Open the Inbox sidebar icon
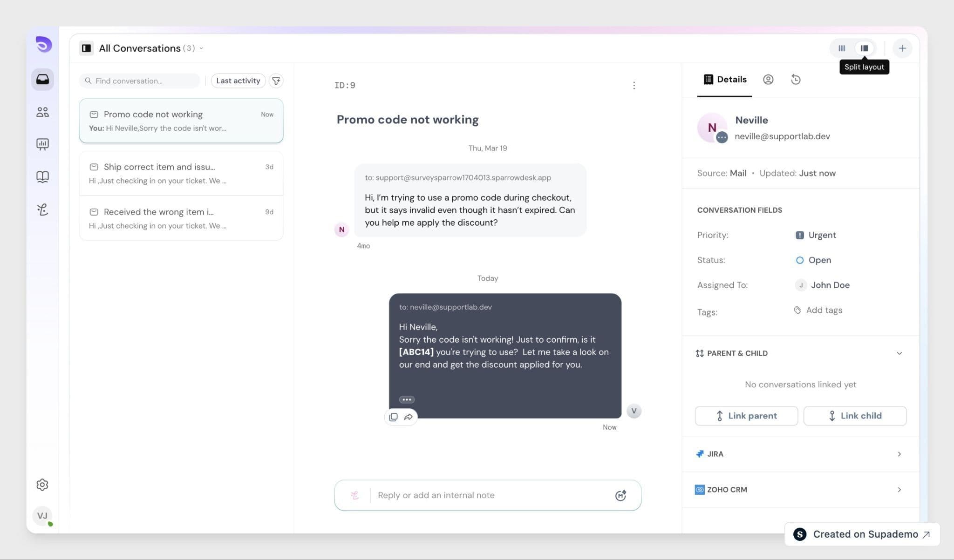954x560 pixels. tap(42, 79)
